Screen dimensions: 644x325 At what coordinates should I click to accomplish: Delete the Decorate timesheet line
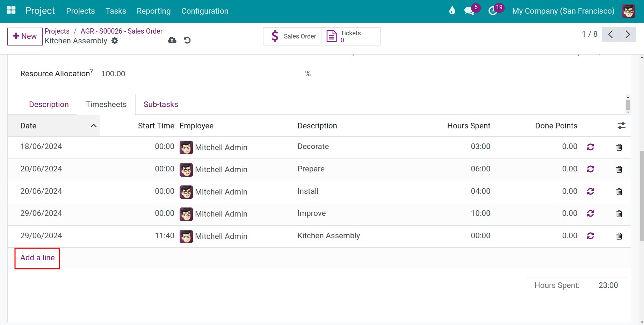[619, 147]
